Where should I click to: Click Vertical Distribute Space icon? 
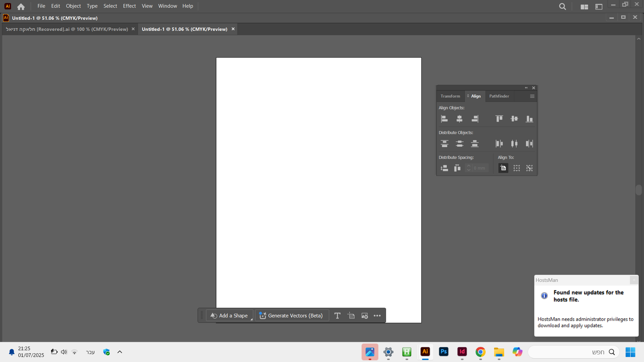tap(444, 168)
